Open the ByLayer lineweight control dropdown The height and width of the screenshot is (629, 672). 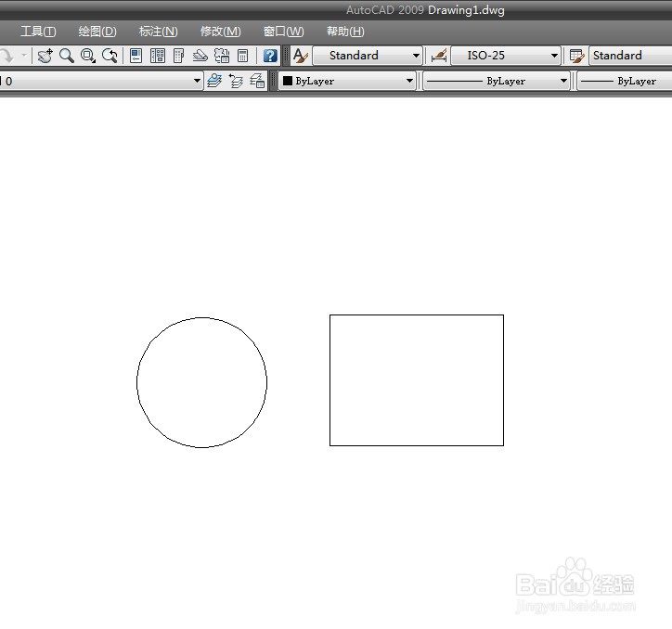pos(625,81)
